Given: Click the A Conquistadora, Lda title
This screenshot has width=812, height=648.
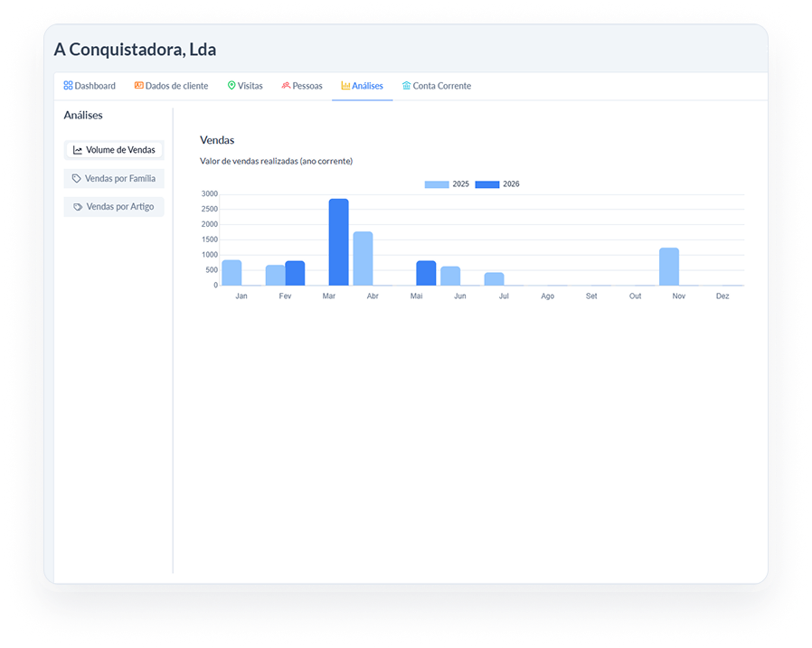Looking at the screenshot, I should tap(135, 50).
